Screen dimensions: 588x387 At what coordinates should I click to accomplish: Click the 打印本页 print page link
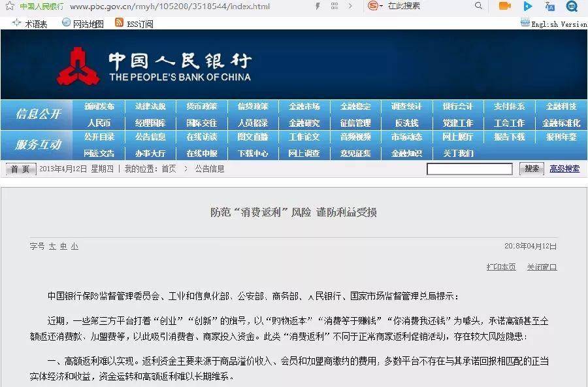pyautogui.click(x=500, y=267)
